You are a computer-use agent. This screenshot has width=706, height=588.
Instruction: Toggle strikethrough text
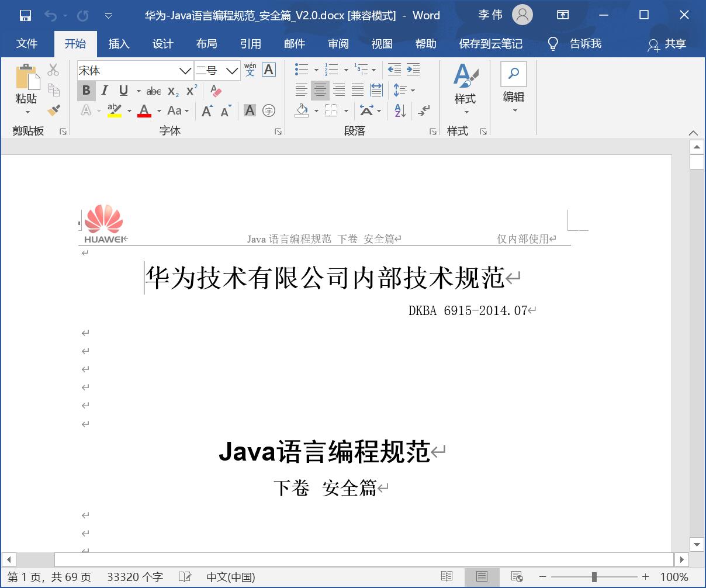pos(154,91)
